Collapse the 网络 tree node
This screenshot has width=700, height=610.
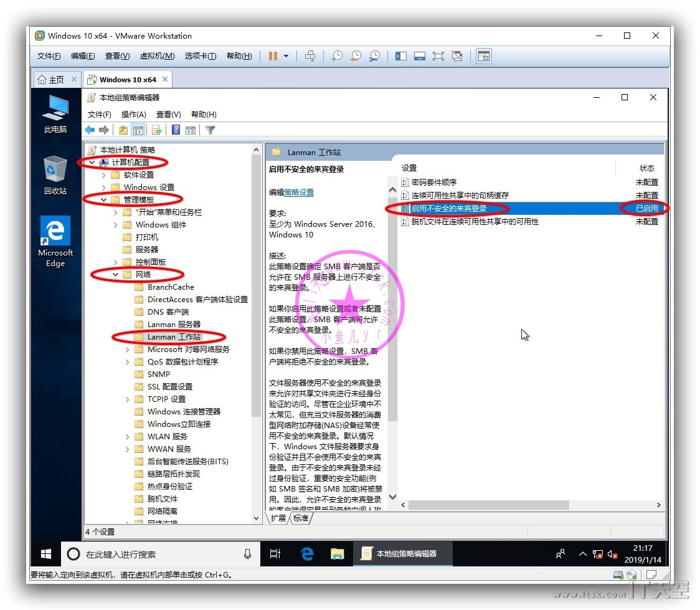116,275
